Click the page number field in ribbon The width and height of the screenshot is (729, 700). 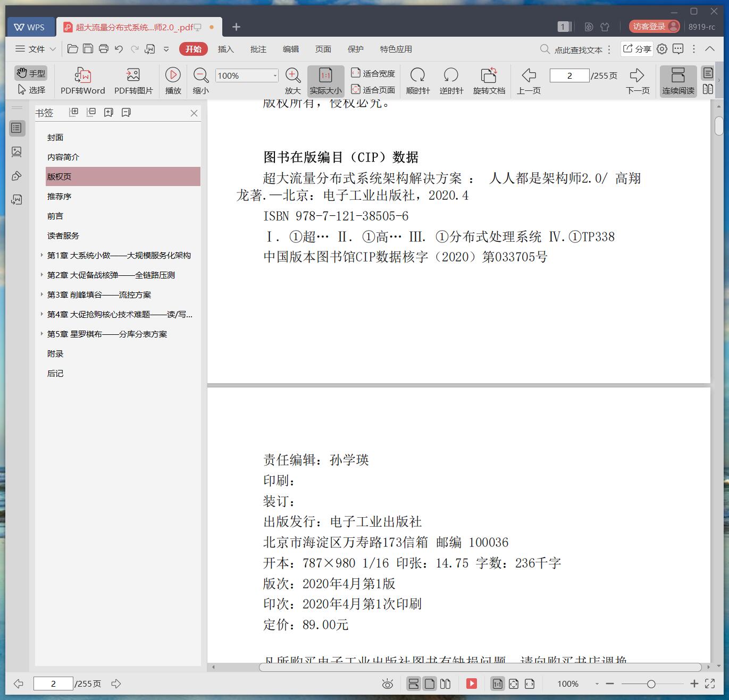569,75
